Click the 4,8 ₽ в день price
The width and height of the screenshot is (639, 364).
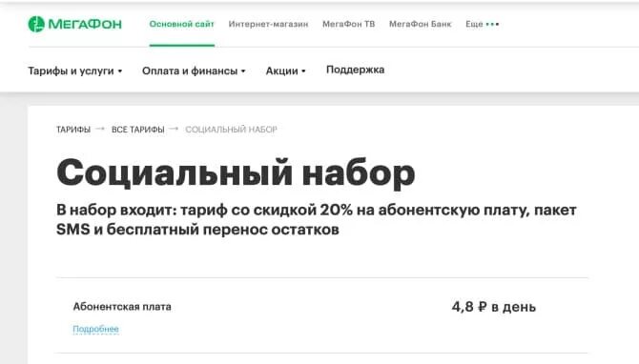(493, 307)
